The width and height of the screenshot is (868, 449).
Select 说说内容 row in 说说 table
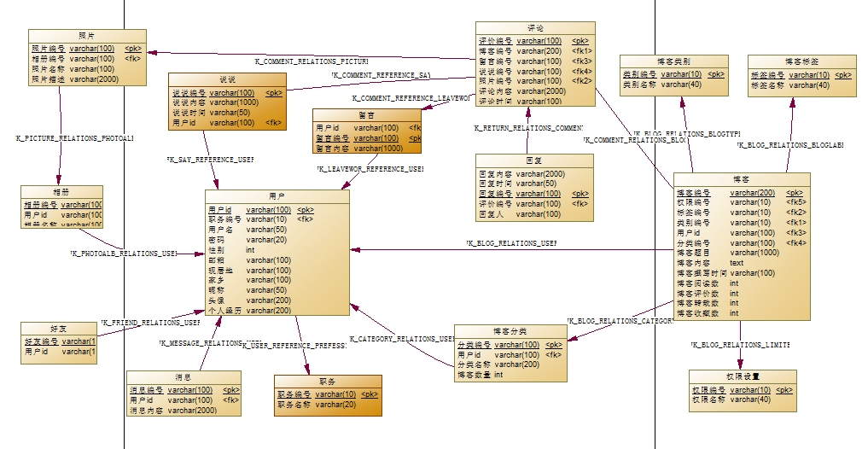point(215,102)
